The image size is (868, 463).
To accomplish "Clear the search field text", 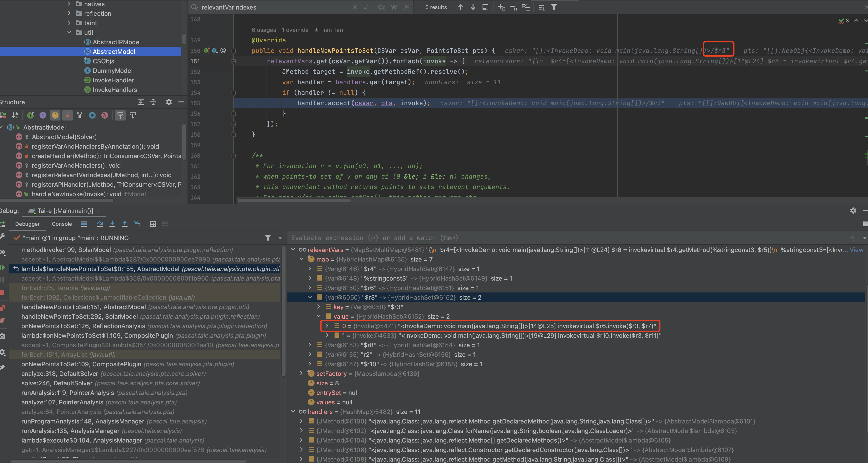I will click(x=355, y=7).
